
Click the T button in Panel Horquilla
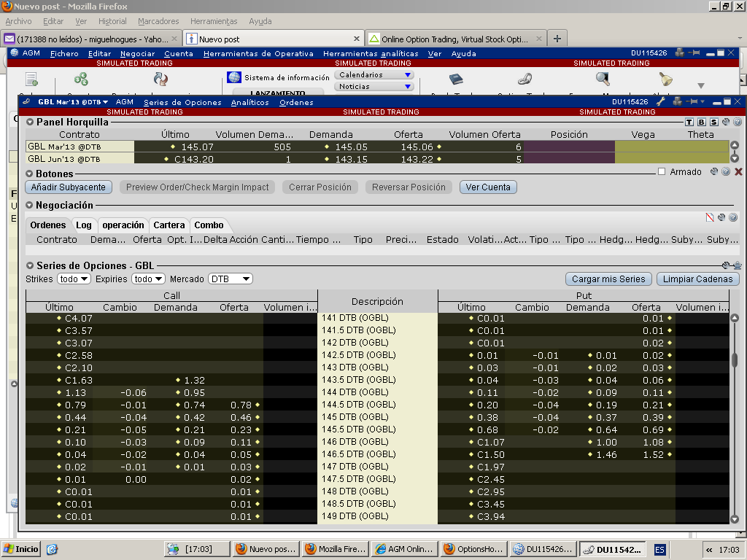(689, 122)
